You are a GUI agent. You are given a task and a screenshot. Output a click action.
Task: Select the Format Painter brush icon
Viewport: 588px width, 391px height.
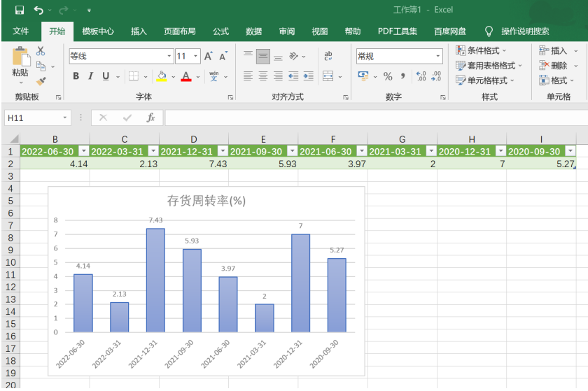pyautogui.click(x=41, y=81)
